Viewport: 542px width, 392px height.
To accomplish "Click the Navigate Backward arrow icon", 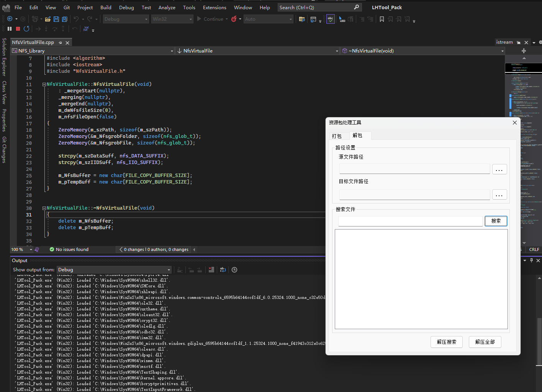I will 10,19.
